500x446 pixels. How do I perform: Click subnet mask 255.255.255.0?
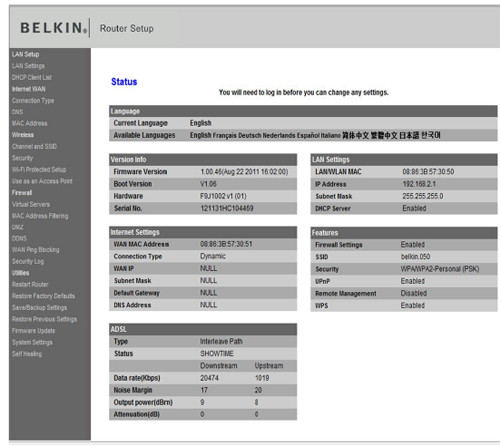423,196
